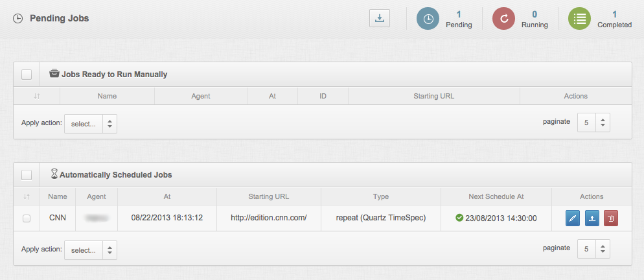Screen dimensions: 644x280
Task: Open the Pending jobs clock icon
Action: (428, 19)
